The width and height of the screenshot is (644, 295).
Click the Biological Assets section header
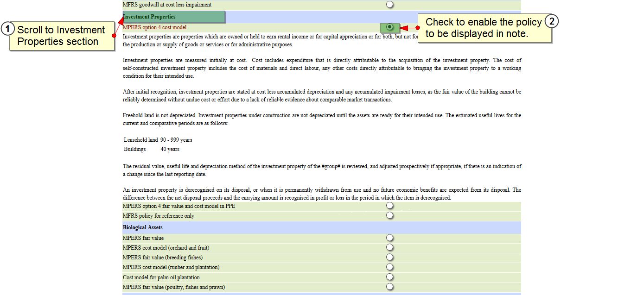click(x=143, y=227)
